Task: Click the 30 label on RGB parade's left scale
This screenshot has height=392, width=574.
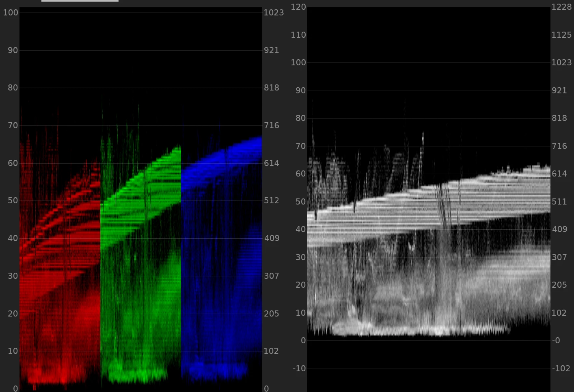Action: (13, 276)
